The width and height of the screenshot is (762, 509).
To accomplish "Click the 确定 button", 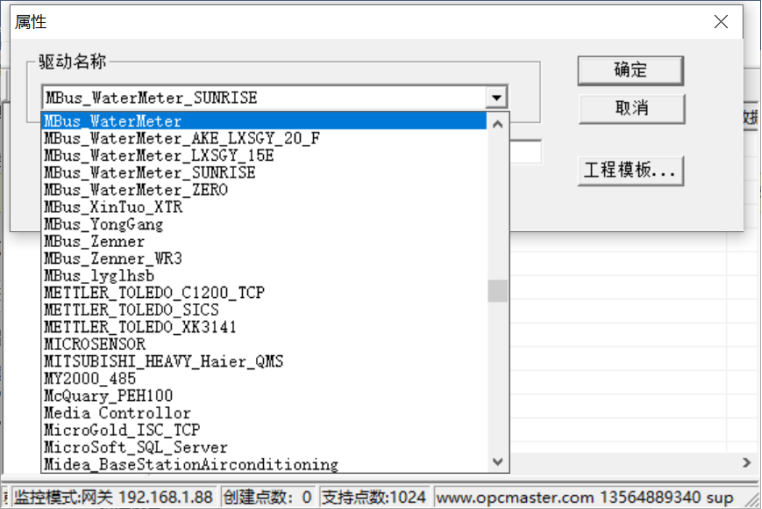I will click(x=630, y=70).
